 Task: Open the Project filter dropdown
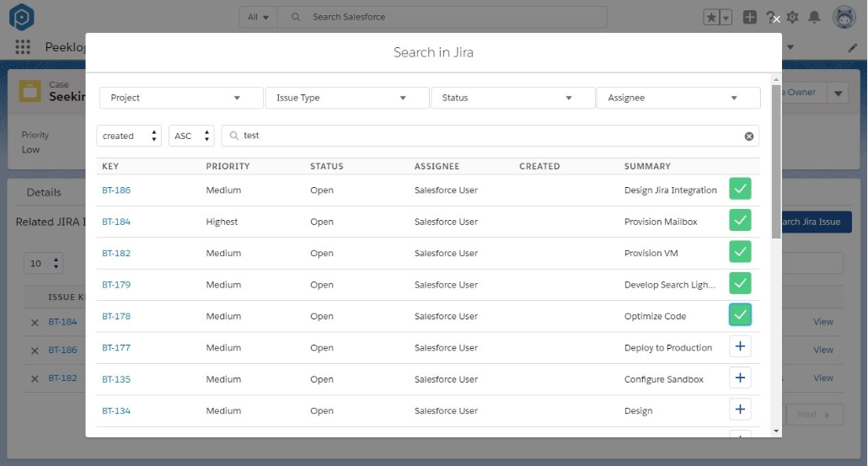181,98
